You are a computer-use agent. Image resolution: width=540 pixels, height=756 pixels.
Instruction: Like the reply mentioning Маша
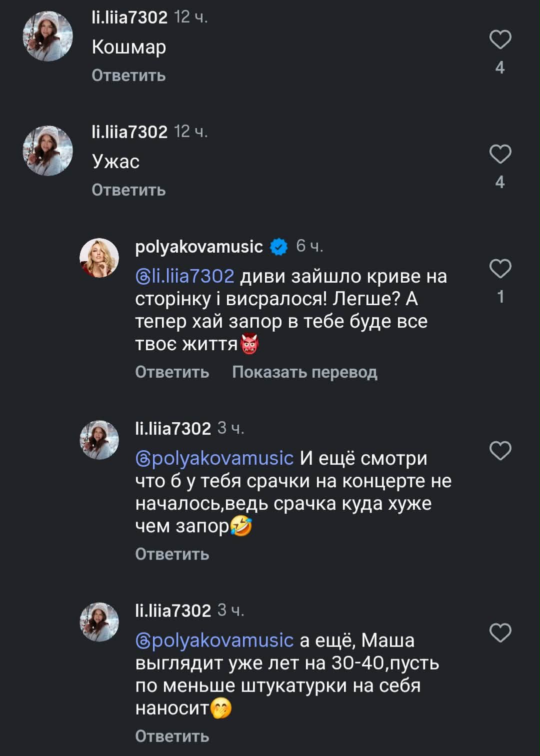tap(500, 633)
